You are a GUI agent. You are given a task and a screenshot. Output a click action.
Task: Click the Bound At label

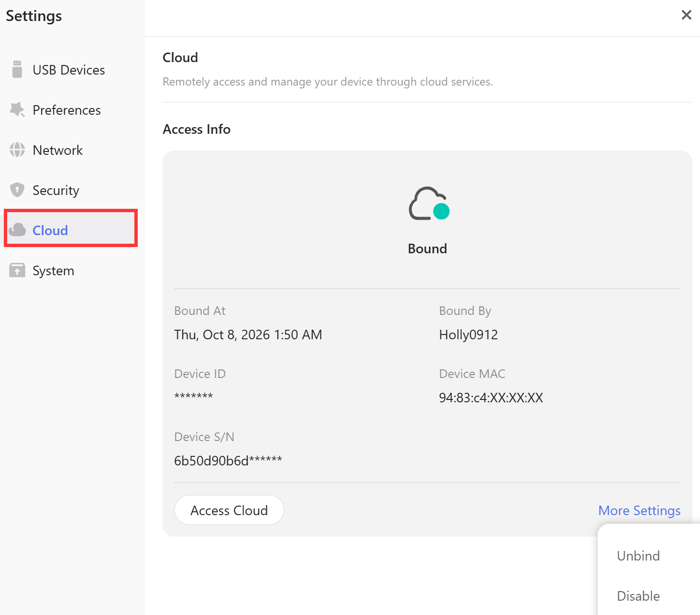tap(200, 311)
